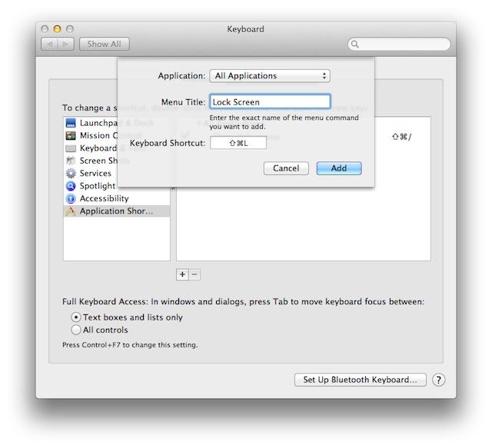This screenshot has width=492, height=448.
Task: Click the Screen Shots category icon
Action: click(x=71, y=161)
